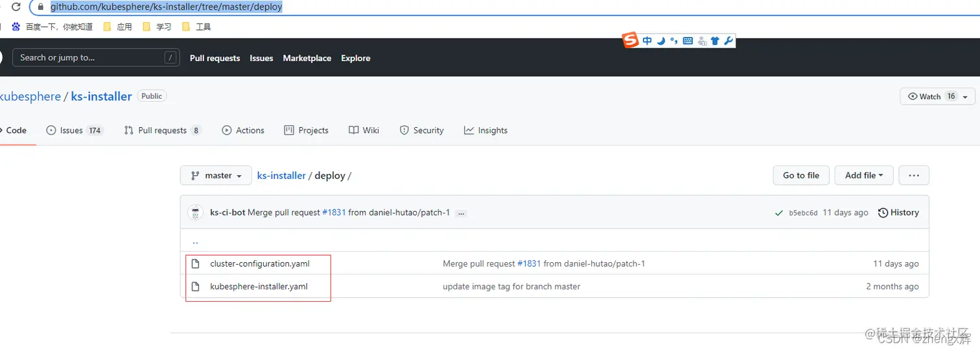Click the Watch count 16
The width and height of the screenshot is (980, 351).
tap(951, 96)
